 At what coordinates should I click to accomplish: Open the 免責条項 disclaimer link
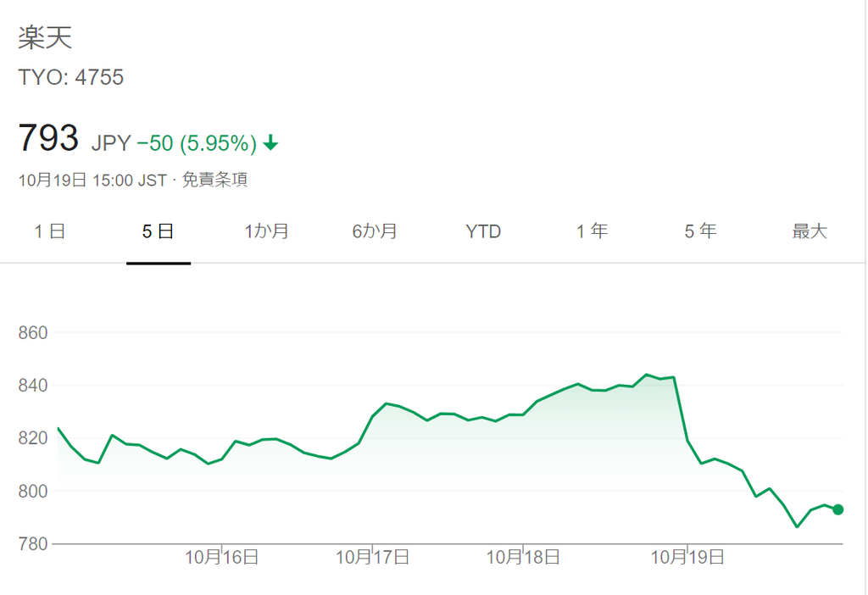[214, 180]
